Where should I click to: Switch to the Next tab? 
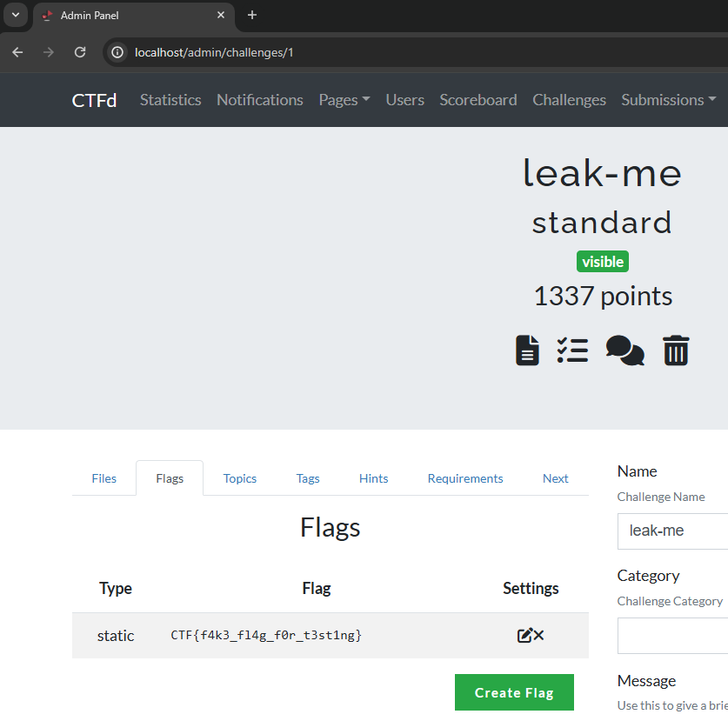[555, 478]
